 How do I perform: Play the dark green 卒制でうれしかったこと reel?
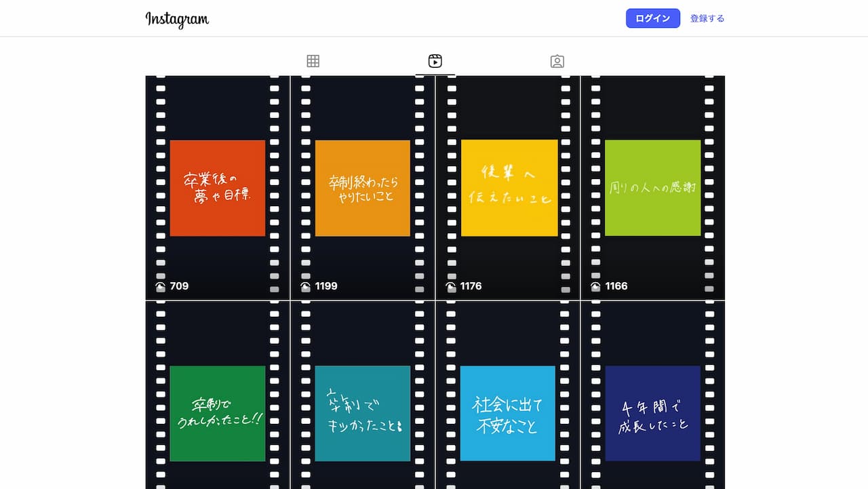click(x=217, y=413)
